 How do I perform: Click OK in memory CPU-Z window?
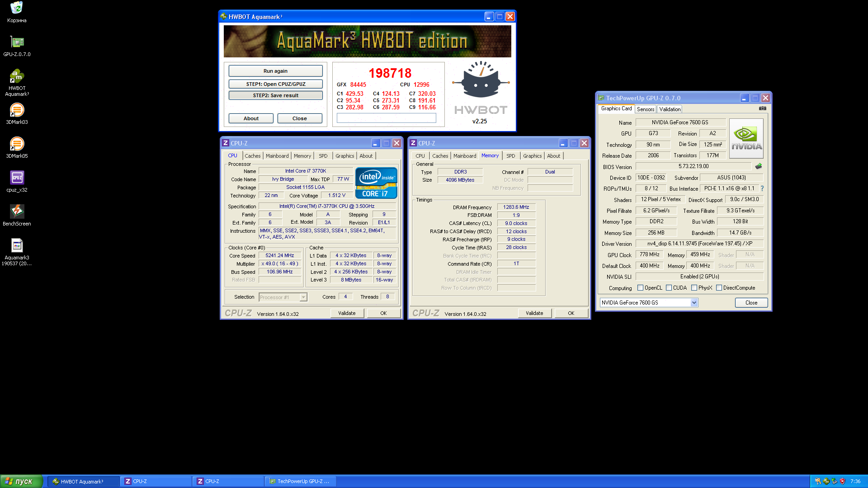coord(571,313)
